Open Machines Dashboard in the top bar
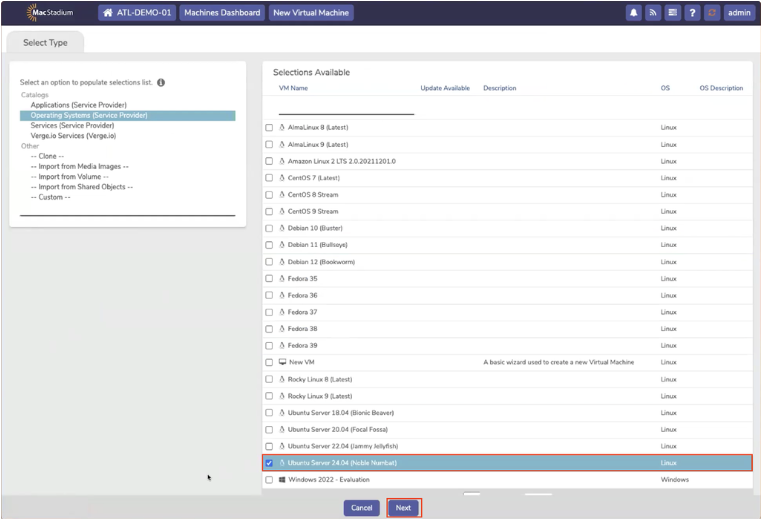 [222, 13]
